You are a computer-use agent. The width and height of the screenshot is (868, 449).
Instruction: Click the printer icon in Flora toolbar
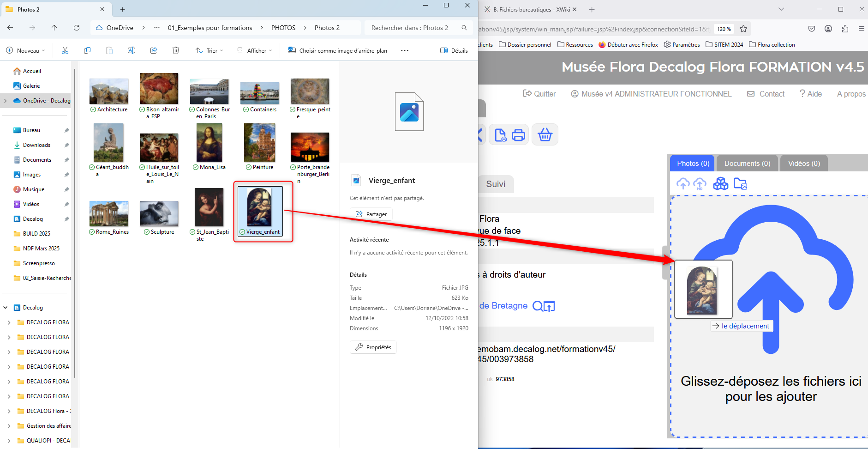coord(518,135)
